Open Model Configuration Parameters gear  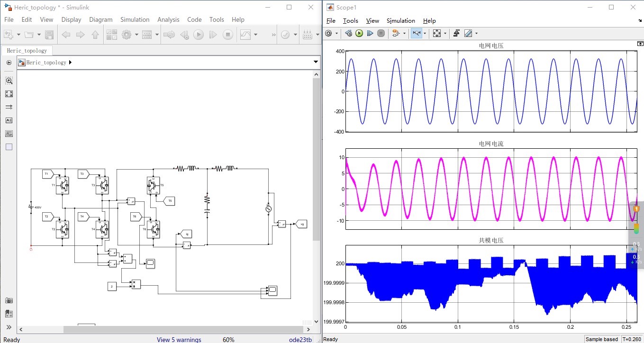coord(126,35)
